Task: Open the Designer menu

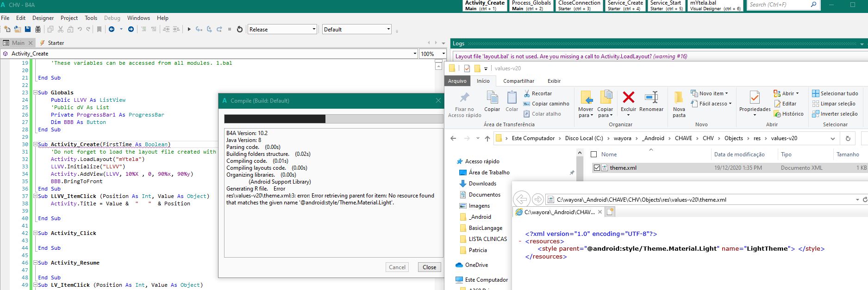Action: click(x=43, y=18)
